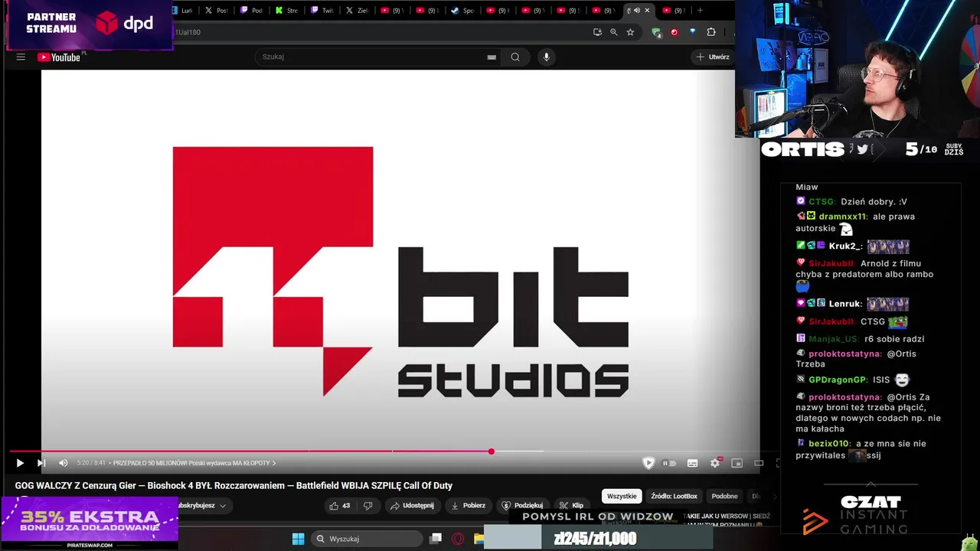The image size is (980, 551).
Task: Click the Podziękuj thanks button
Action: 522,506
